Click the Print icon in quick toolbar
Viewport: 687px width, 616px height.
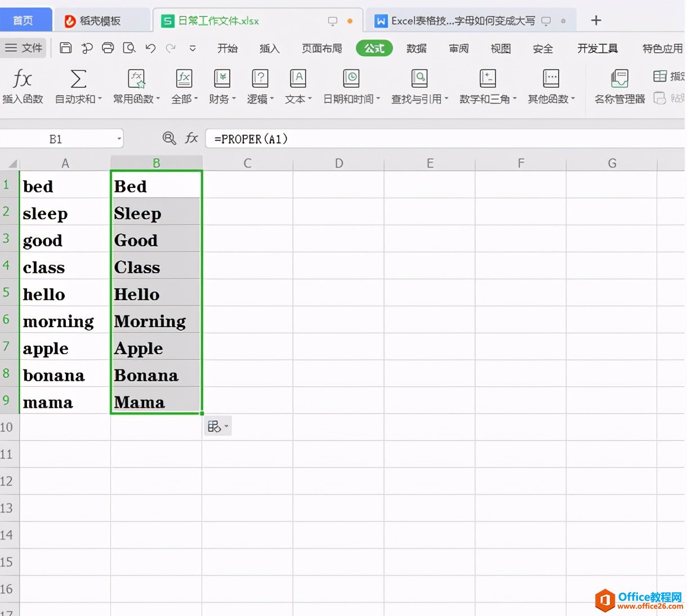[x=108, y=48]
